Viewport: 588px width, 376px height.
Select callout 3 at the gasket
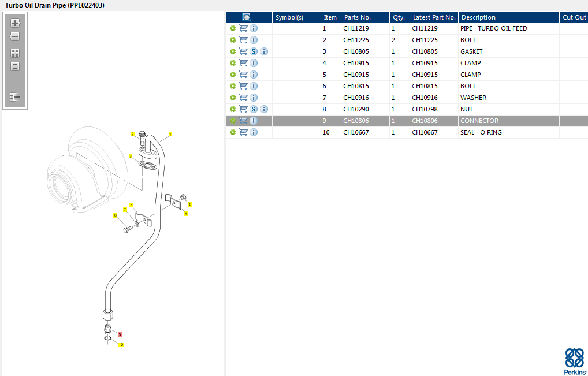[131, 156]
